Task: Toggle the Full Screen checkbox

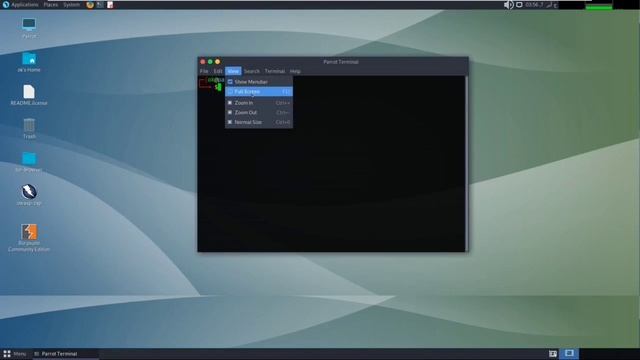Action: [230, 91]
